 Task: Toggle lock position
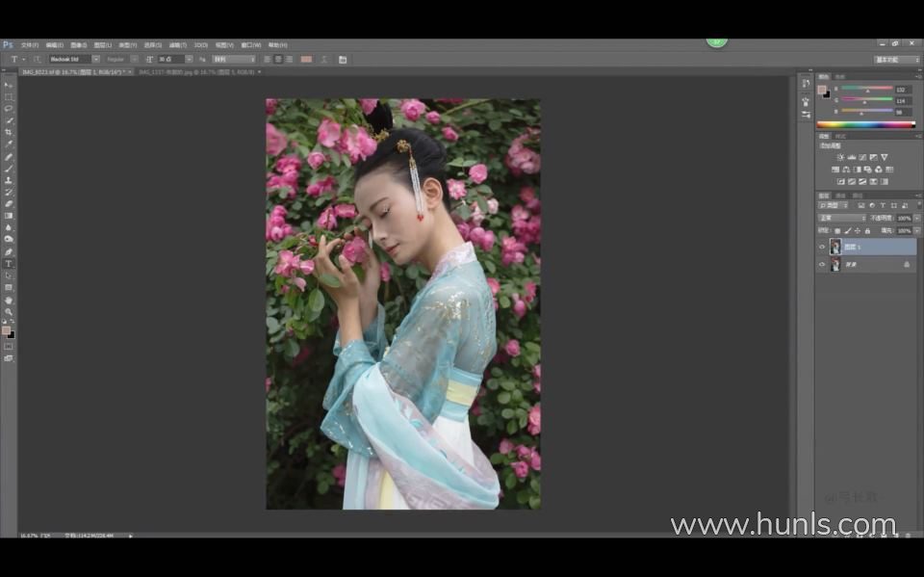[x=858, y=231]
